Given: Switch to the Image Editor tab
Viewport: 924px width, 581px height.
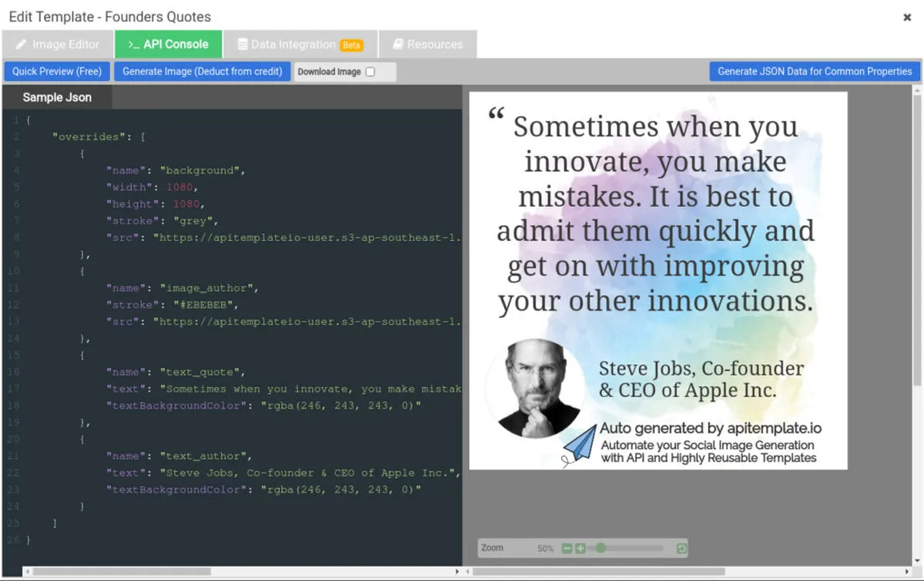Looking at the screenshot, I should coord(58,45).
